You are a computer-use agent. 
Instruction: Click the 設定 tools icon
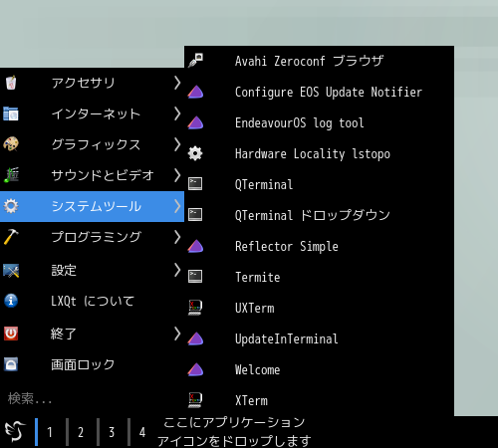tap(11, 271)
